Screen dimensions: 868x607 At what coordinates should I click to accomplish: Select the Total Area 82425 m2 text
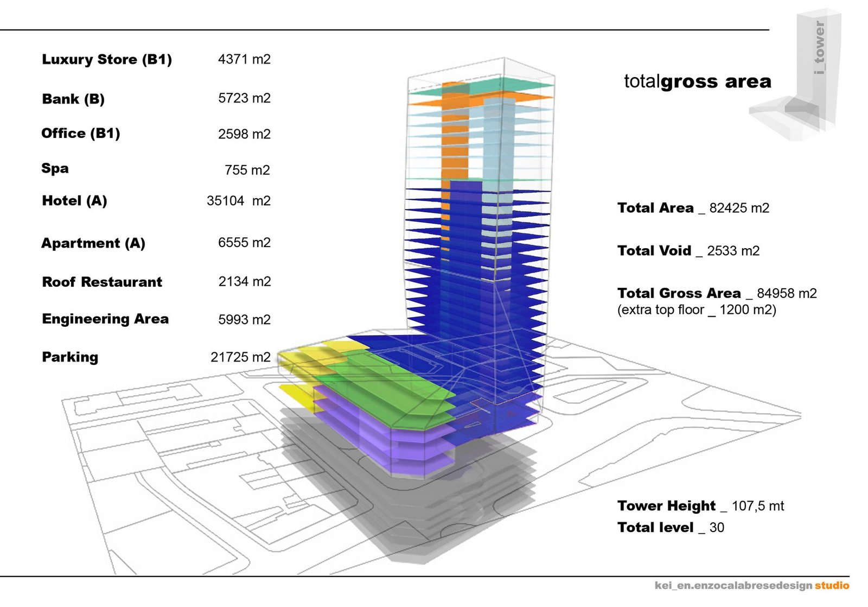click(693, 208)
